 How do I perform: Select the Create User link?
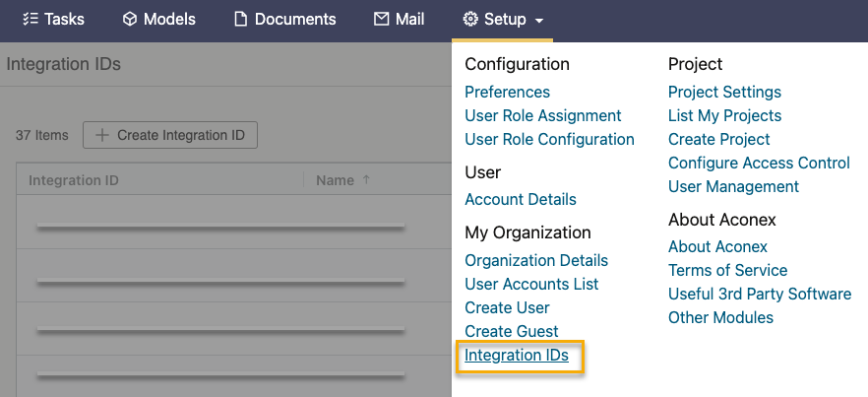507,307
